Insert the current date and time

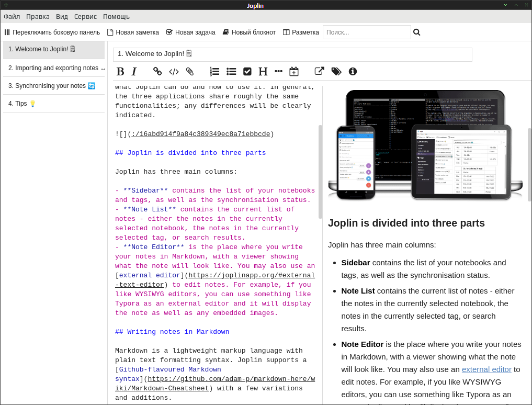point(294,71)
